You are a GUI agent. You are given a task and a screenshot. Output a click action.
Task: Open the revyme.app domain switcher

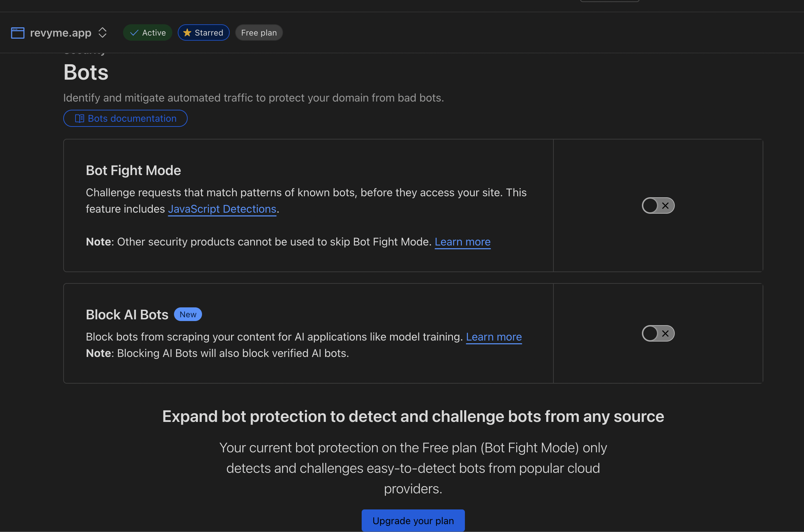point(61,32)
